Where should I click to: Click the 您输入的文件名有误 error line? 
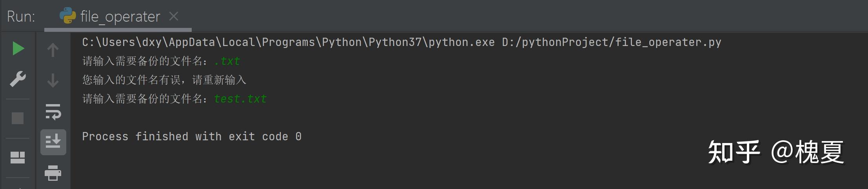click(x=164, y=80)
